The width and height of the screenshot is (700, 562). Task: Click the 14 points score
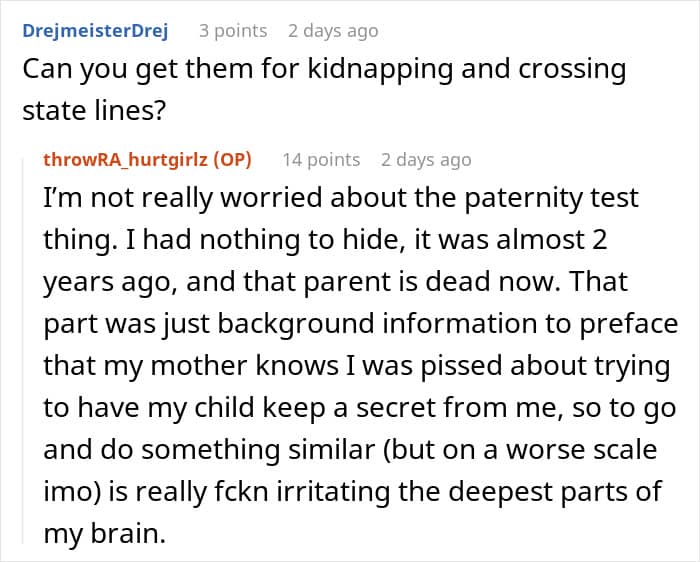(321, 160)
